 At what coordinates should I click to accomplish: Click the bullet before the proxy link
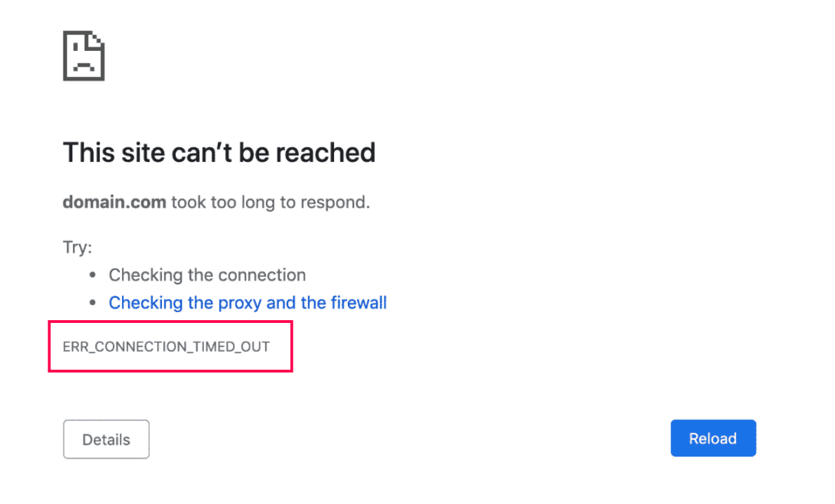point(93,303)
